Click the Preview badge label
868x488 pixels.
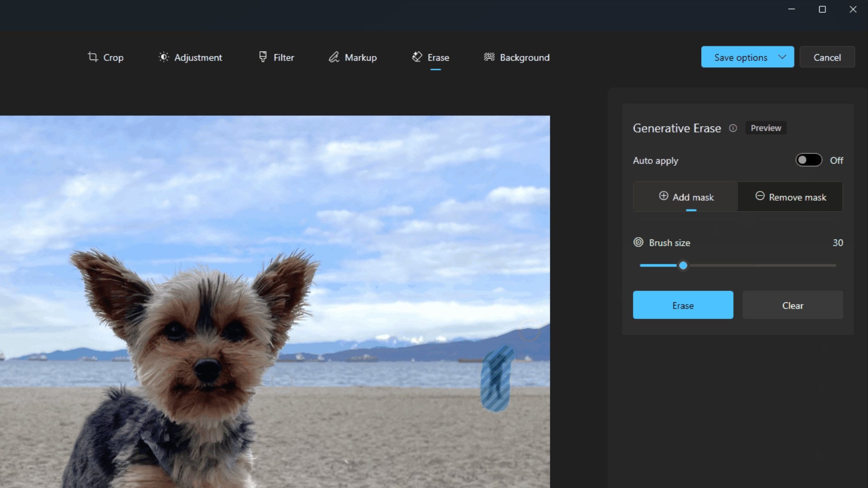[x=766, y=128]
